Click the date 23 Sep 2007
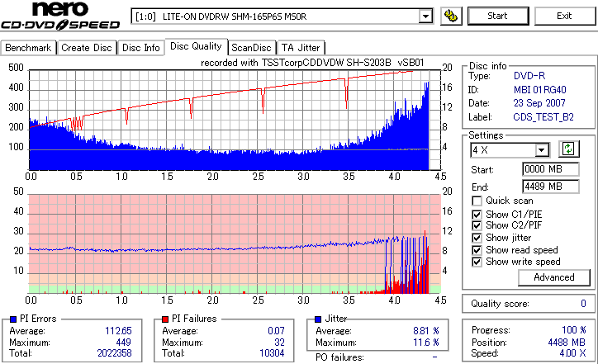 tap(539, 103)
